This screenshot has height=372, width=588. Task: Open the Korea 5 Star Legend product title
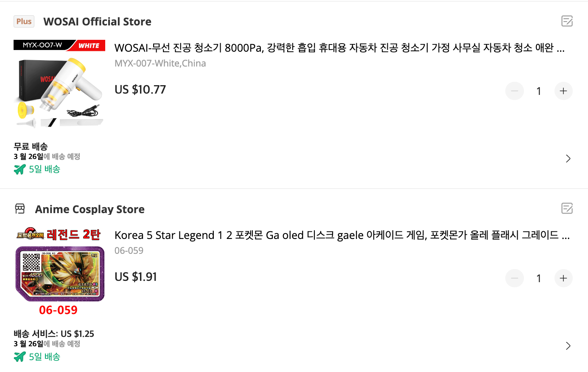coord(339,235)
